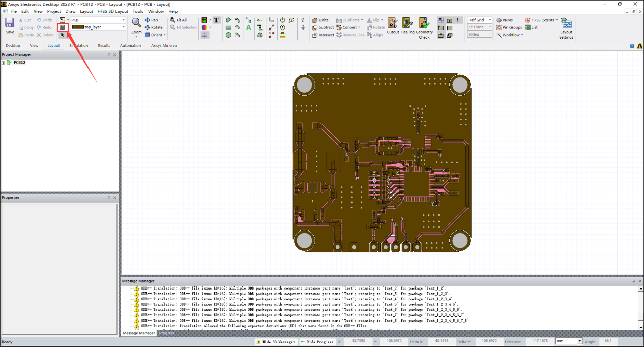Screen dimensions: 644x347
Task: Select the Rotate view tool
Action: 154,27
